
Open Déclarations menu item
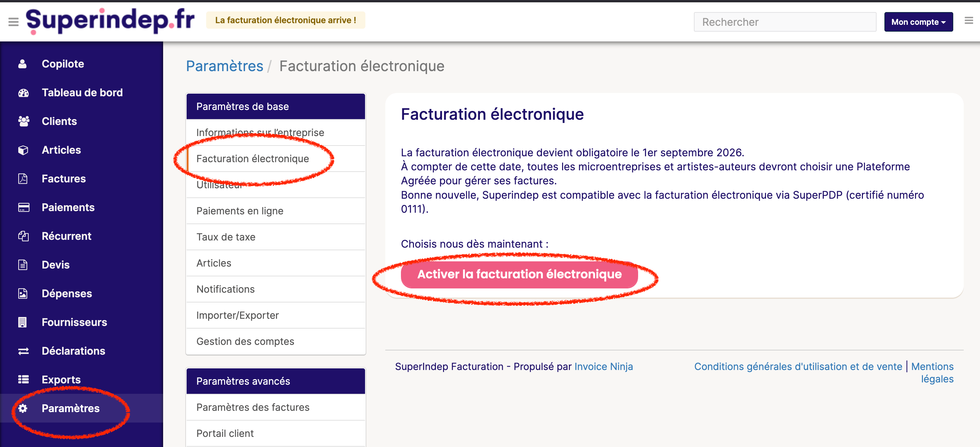tap(82, 351)
